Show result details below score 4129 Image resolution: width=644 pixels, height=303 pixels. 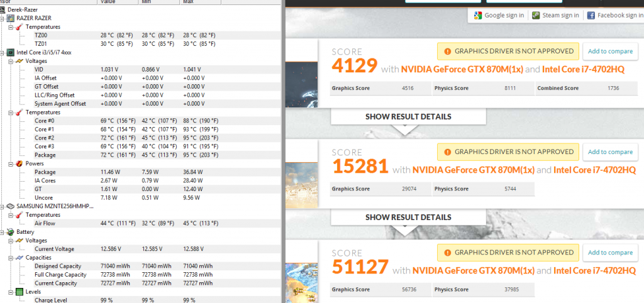coord(408,116)
